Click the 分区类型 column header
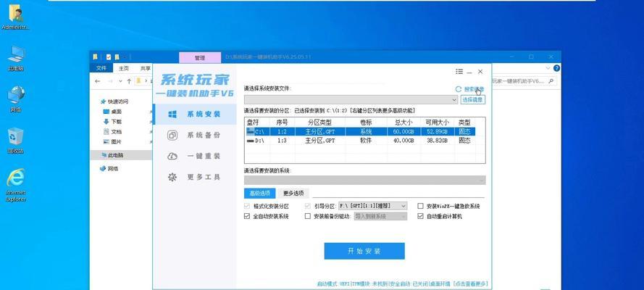 pos(319,123)
